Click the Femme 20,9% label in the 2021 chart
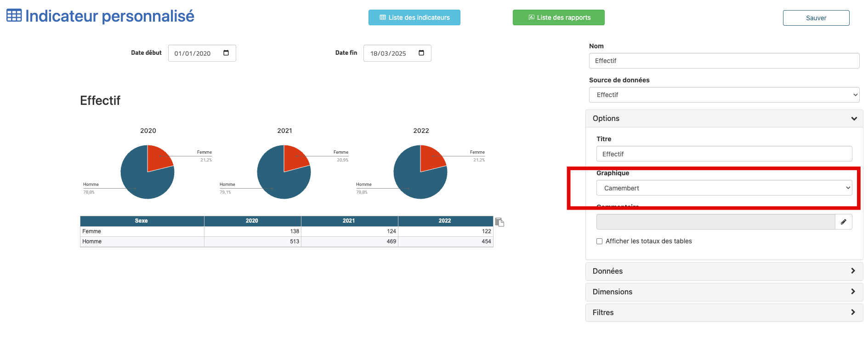The height and width of the screenshot is (362, 868). pos(341,156)
